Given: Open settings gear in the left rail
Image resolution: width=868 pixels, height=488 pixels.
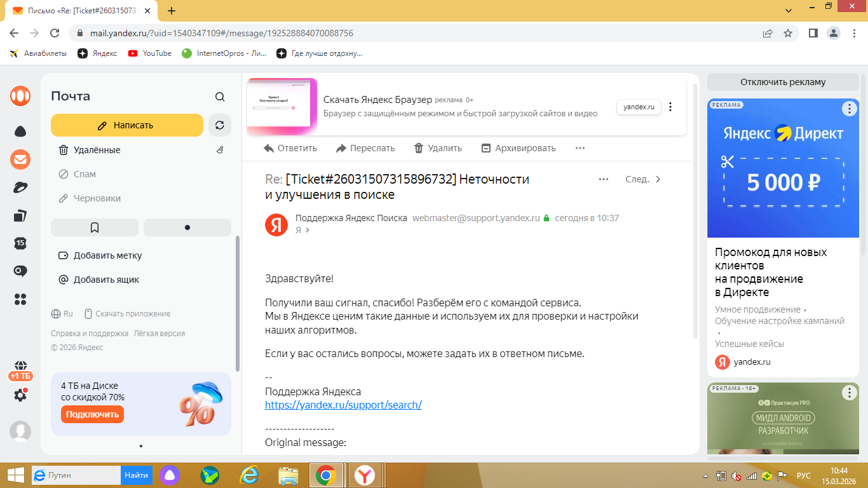Looking at the screenshot, I should tap(20, 395).
